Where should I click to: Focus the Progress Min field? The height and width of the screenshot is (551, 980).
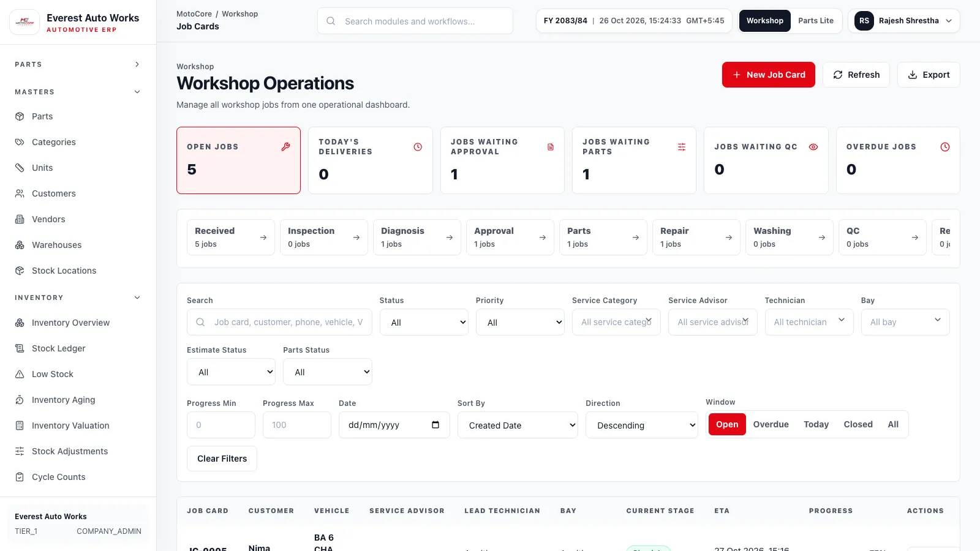tap(221, 425)
